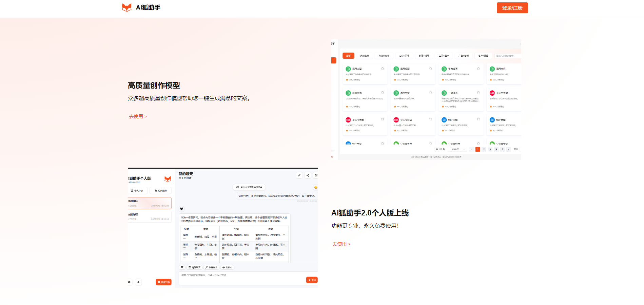Follow the 去使用 link under 高质量创作模型
The height and width of the screenshot is (305, 644).
pos(138,116)
